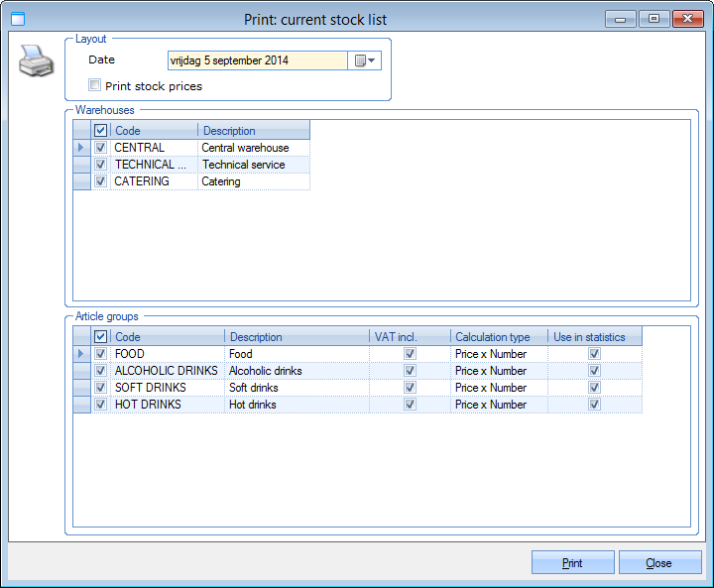Enable Print stock prices checkbox

[x=95, y=86]
